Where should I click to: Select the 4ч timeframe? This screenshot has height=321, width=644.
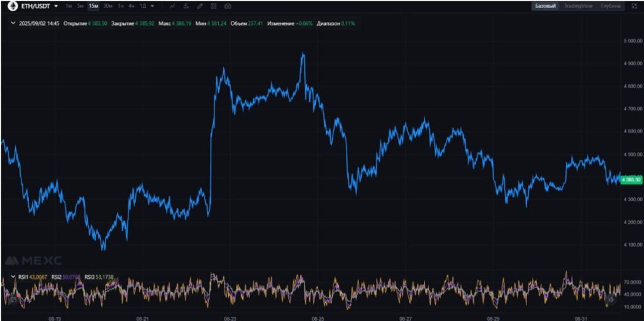click(131, 6)
